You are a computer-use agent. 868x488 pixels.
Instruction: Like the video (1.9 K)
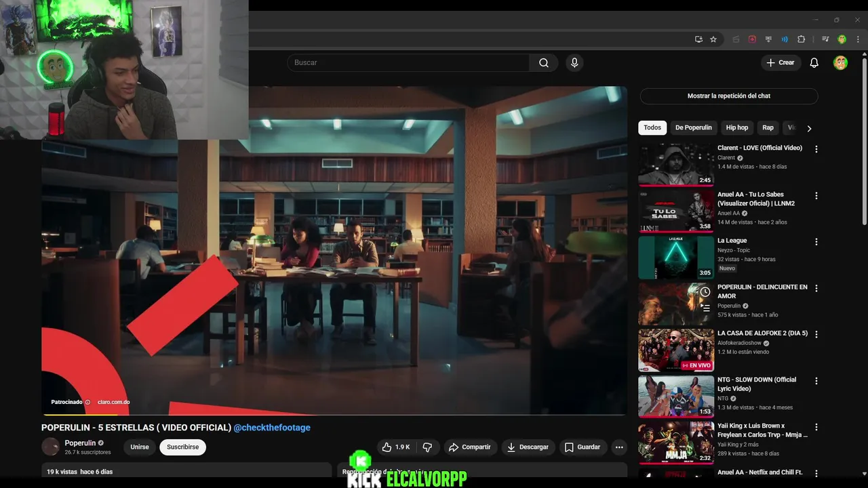click(395, 447)
